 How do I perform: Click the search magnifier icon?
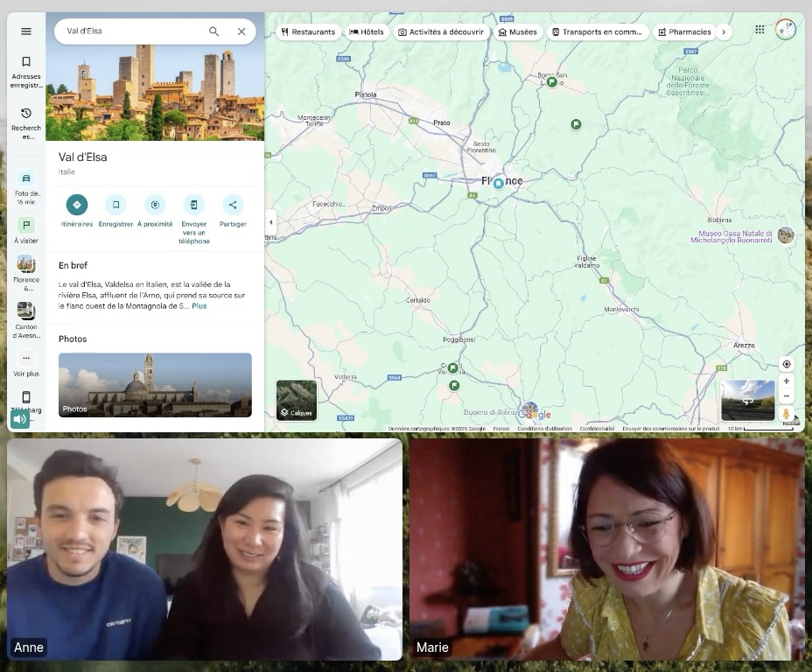[x=213, y=31]
